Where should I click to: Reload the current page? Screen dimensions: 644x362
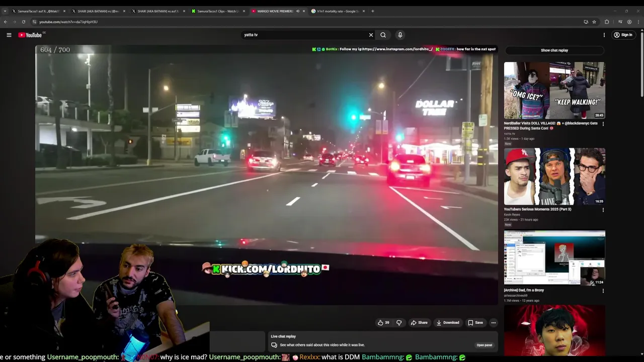coord(24,22)
